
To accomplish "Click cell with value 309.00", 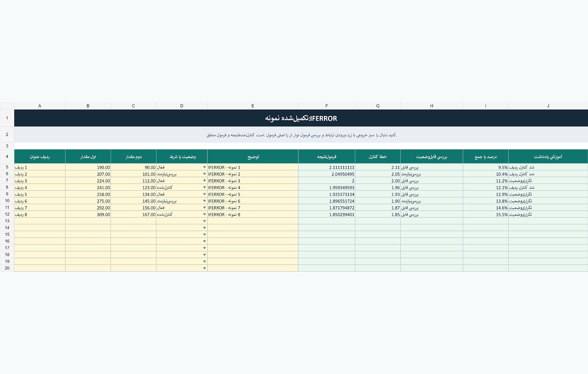I will point(88,215).
